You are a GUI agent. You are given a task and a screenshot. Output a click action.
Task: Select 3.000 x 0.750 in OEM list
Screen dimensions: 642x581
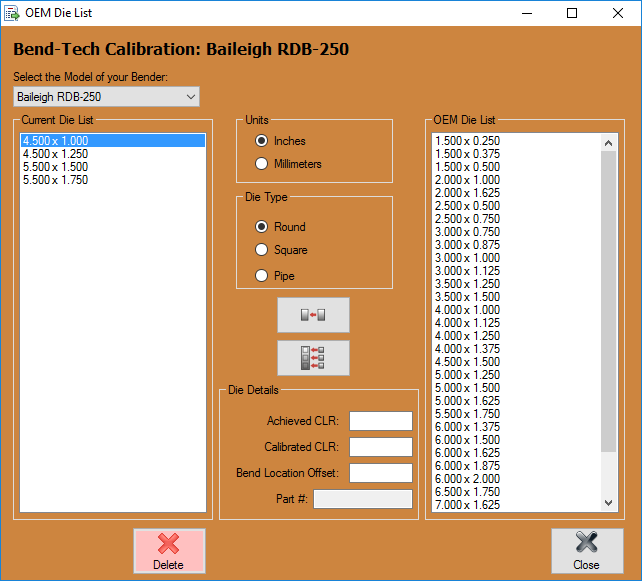click(x=517, y=232)
